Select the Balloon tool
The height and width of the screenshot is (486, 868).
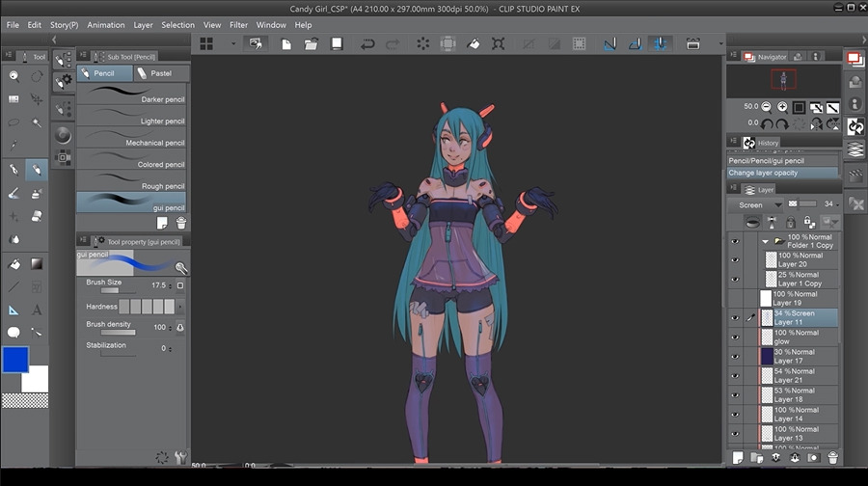[x=14, y=333]
